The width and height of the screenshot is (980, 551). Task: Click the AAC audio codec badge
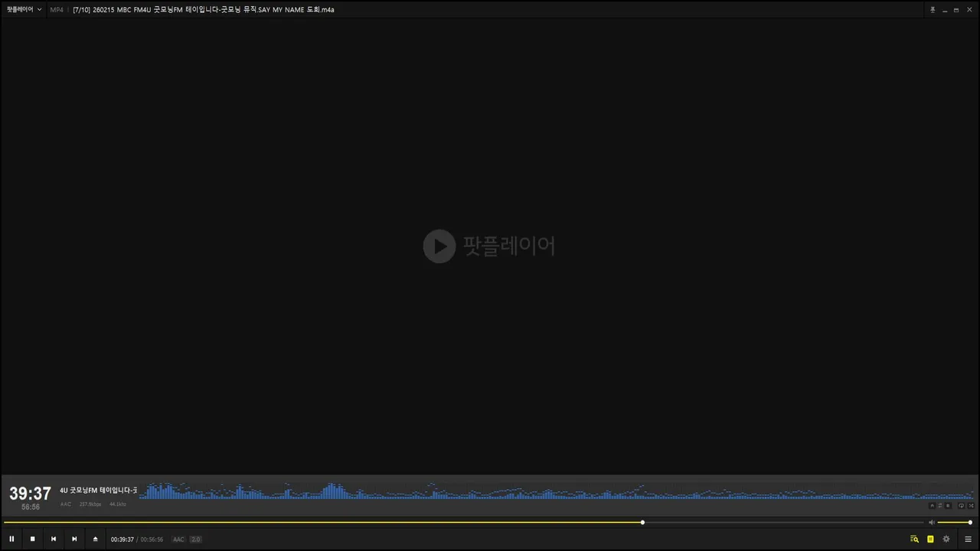tap(178, 540)
